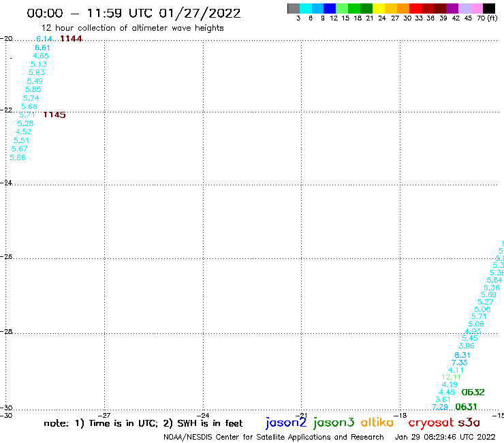Viewport: 504px width, 443px height.
Task: Click the -28 latitude axis label
Action: [x=6, y=331]
